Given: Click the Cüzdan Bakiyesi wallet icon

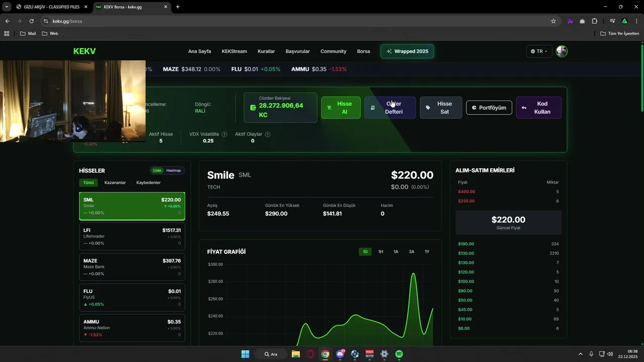Looking at the screenshot, I should [x=253, y=108].
